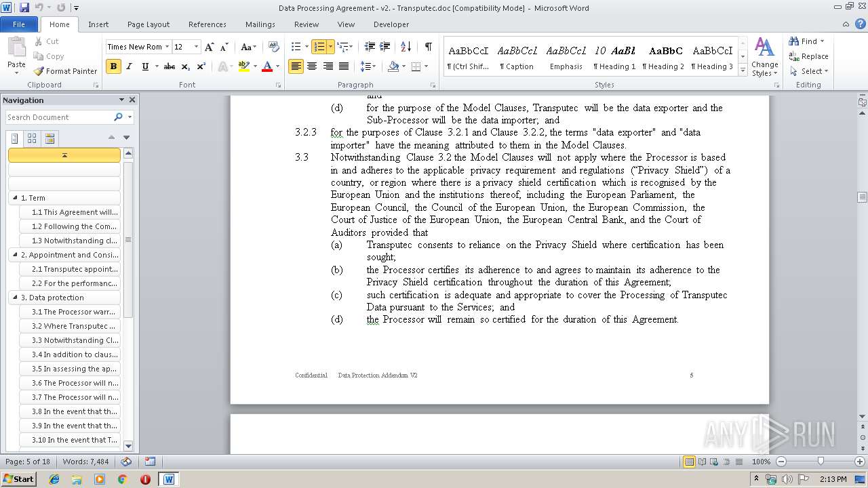Open the font name dropdown

167,47
